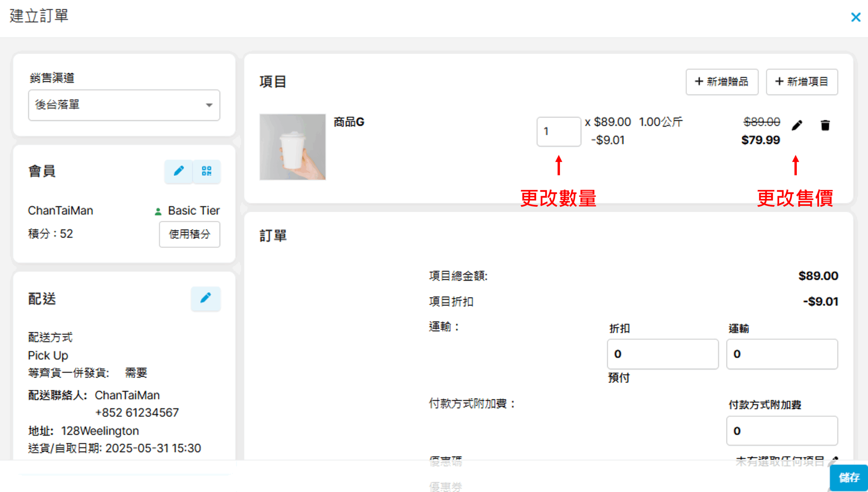Click the 新增贈品 button

(722, 82)
